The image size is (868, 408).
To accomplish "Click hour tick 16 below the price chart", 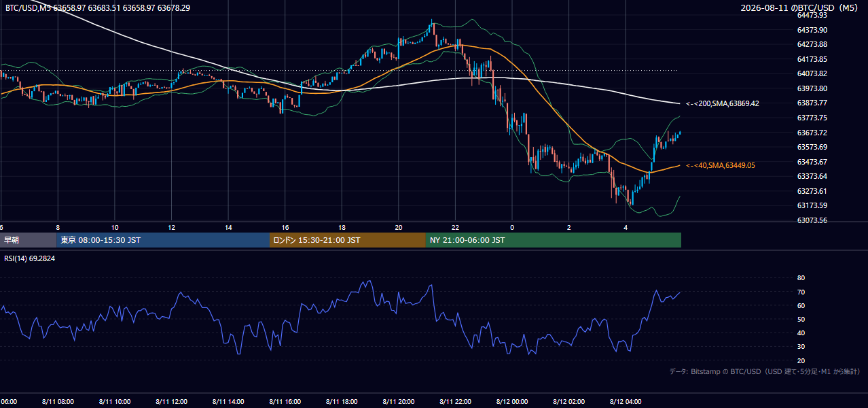I will (285, 227).
